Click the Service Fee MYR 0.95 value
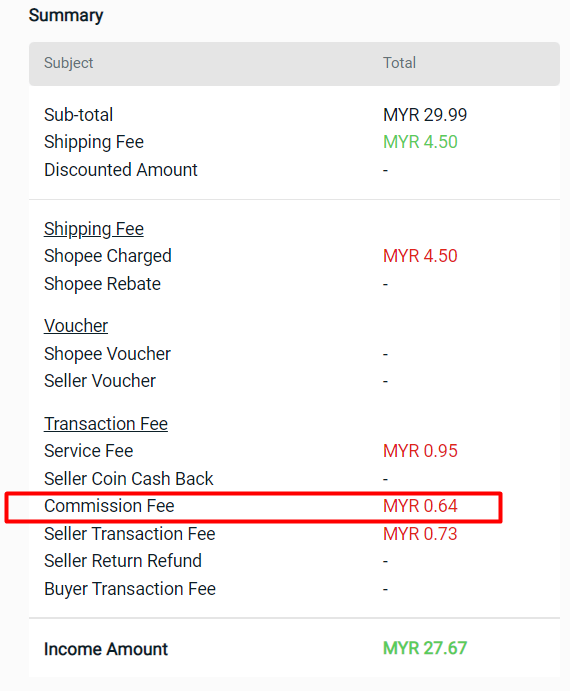Viewport: 570px width, 691px height. pos(420,451)
